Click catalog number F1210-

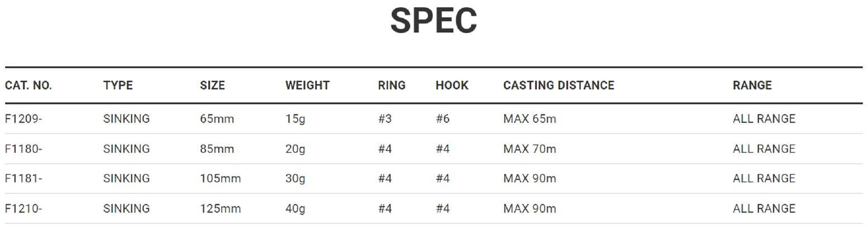[x=23, y=209]
